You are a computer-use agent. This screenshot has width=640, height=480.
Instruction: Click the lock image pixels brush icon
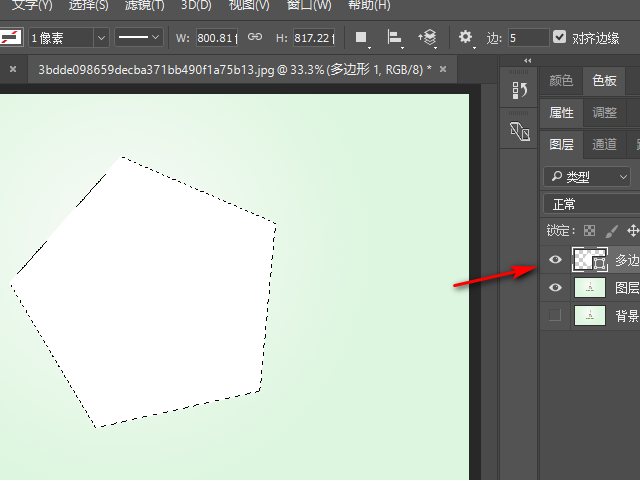click(611, 231)
